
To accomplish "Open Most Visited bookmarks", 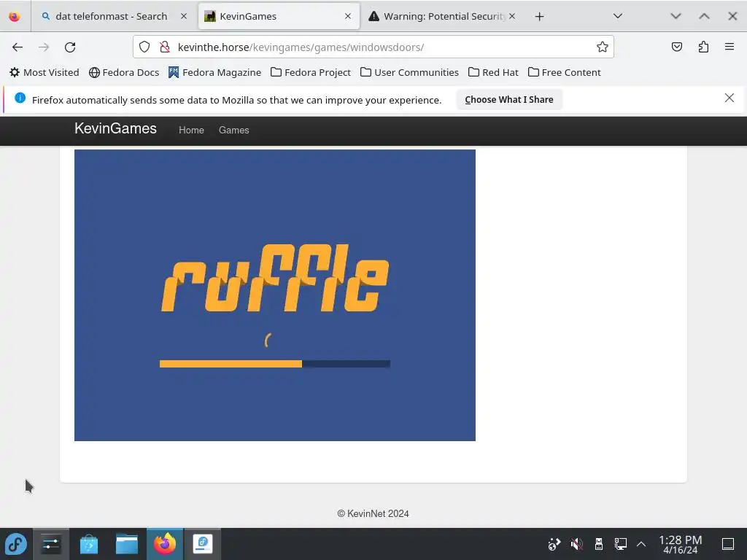I will [44, 72].
